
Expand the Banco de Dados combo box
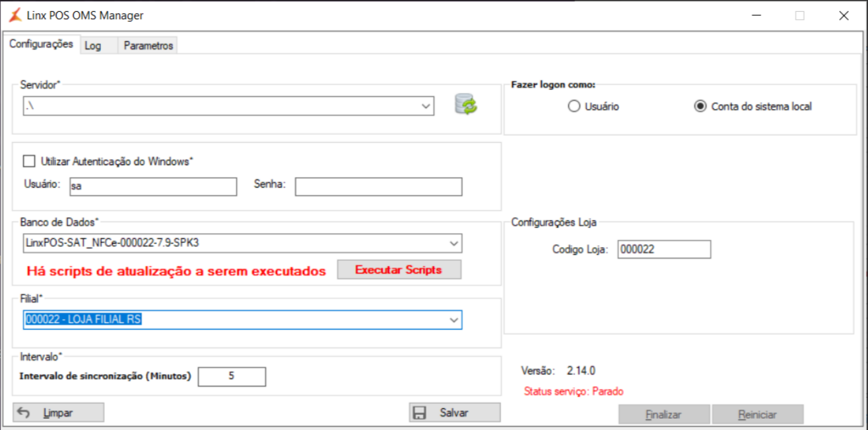pos(454,243)
